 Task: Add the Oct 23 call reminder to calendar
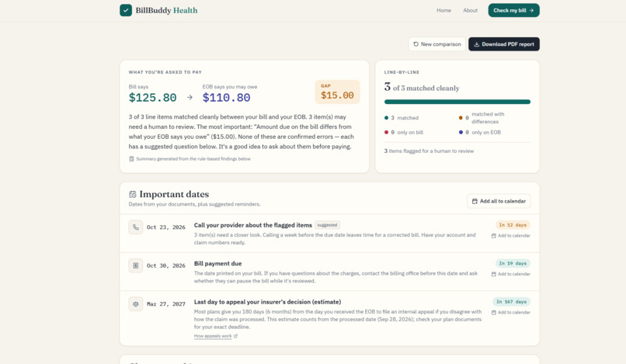click(x=510, y=236)
